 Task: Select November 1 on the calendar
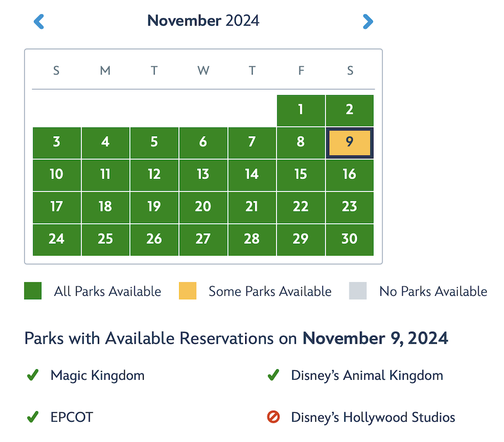coord(301,110)
